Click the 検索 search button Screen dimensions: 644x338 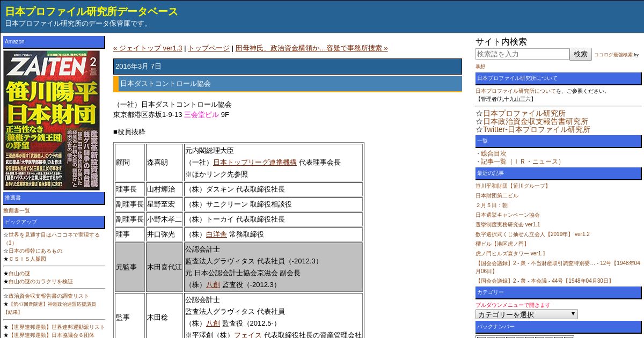(x=581, y=54)
